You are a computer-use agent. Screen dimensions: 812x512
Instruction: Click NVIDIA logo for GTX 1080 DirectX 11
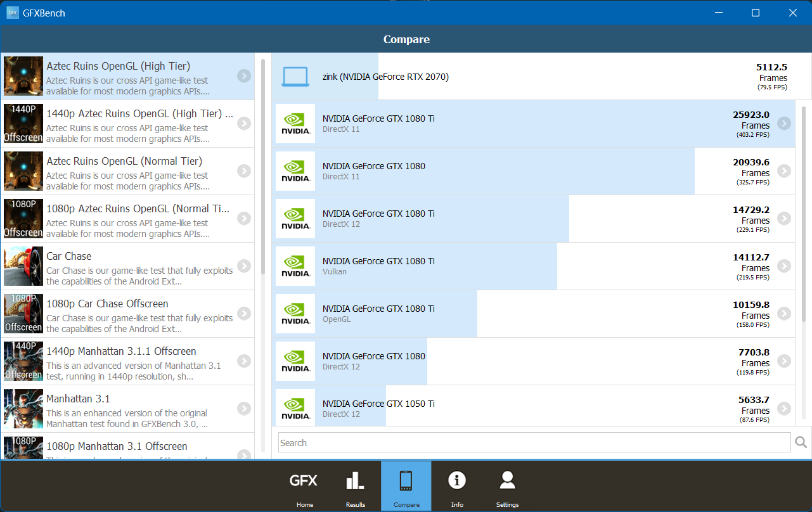(x=295, y=171)
